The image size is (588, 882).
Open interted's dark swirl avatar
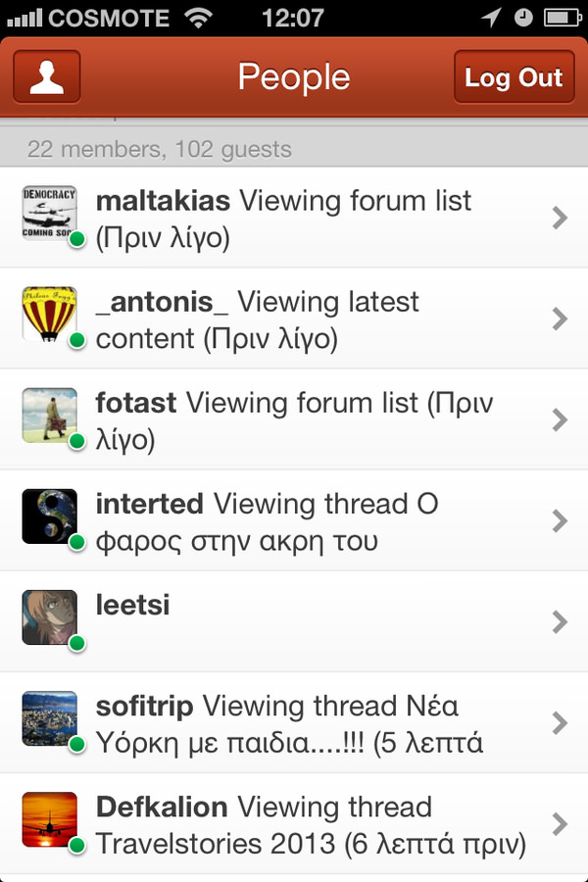point(49,516)
